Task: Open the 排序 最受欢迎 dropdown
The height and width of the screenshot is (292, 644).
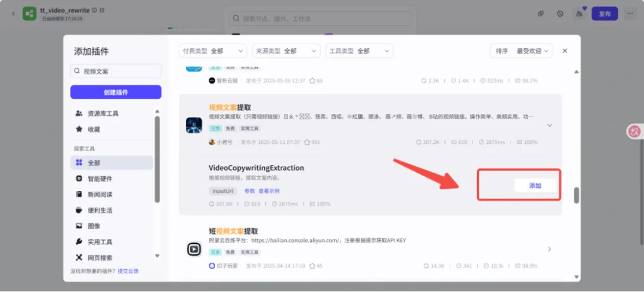Action: pyautogui.click(x=521, y=51)
